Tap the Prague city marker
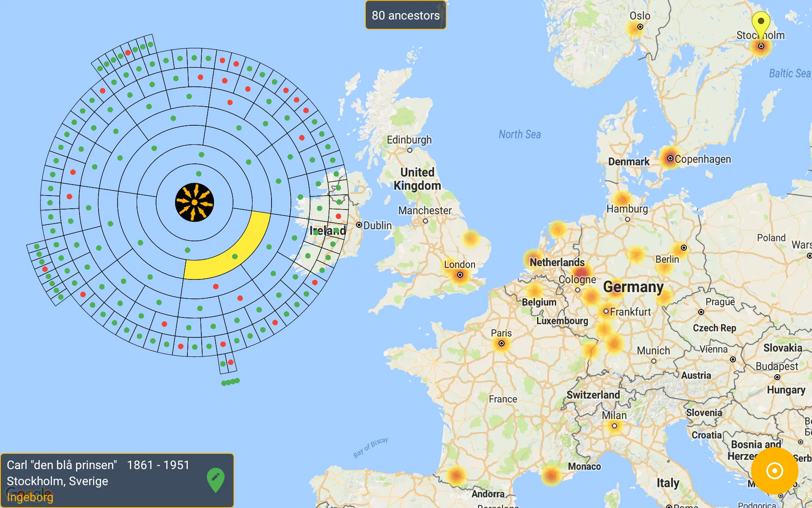The height and width of the screenshot is (508, 812). point(701,312)
